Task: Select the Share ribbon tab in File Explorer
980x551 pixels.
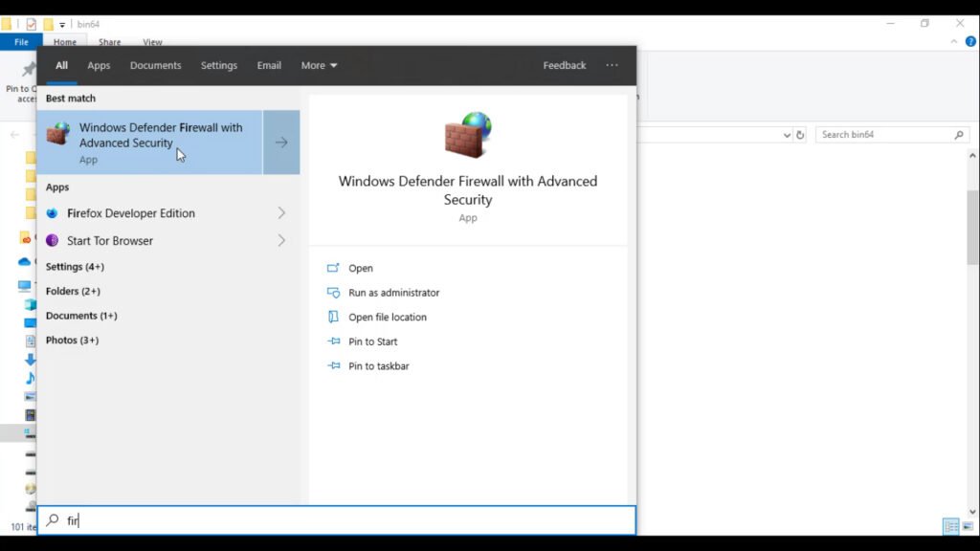Action: pos(109,42)
